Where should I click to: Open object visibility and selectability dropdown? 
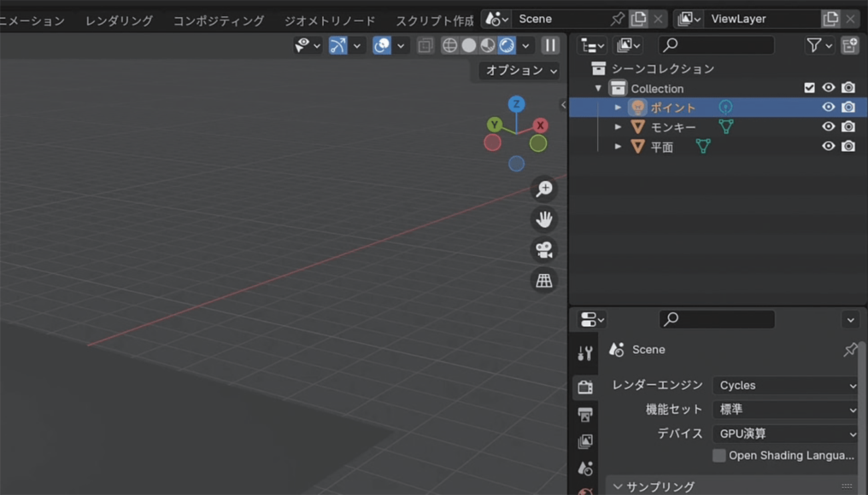pyautogui.click(x=308, y=45)
